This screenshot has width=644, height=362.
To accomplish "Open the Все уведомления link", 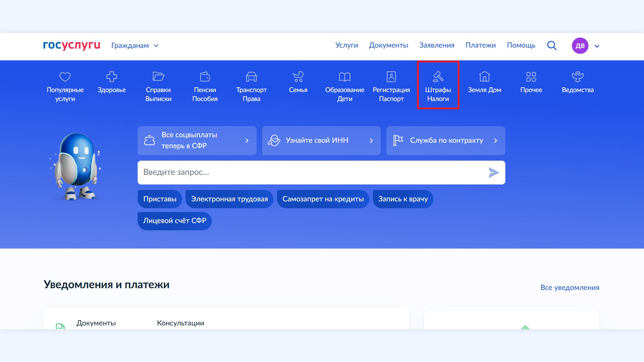I will pyautogui.click(x=569, y=288).
